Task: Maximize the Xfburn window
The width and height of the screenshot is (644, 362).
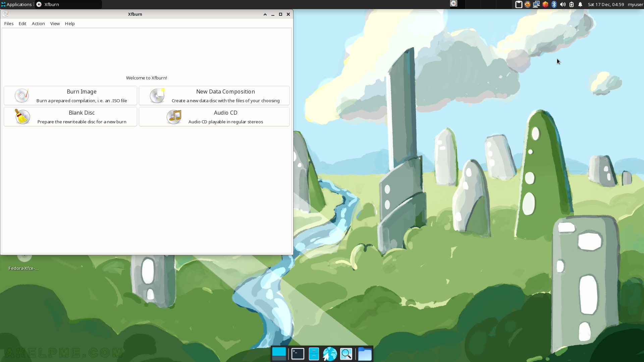Action: pyautogui.click(x=280, y=14)
